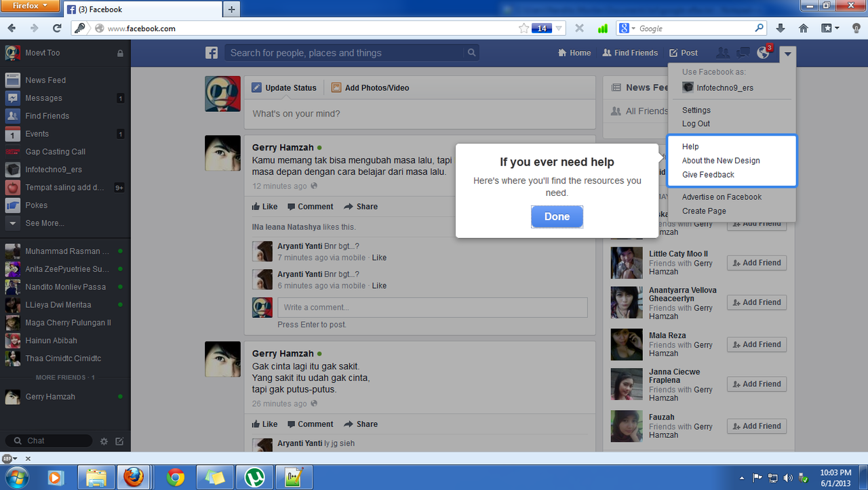Like Gerry Hamzah's first post

264,207
